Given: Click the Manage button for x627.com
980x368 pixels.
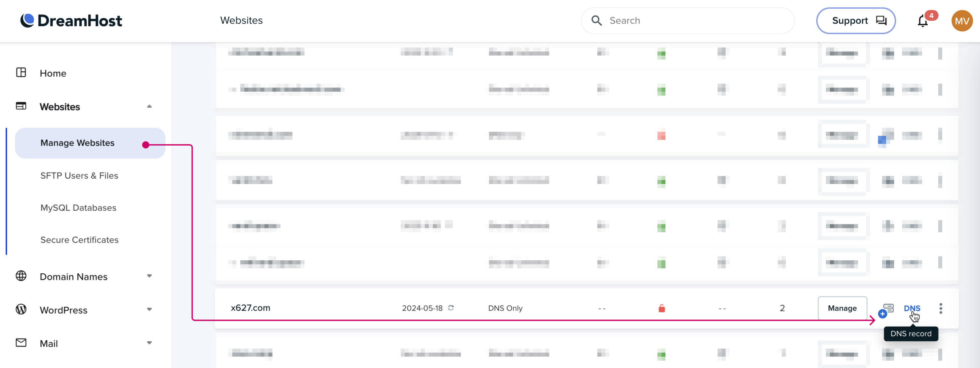Looking at the screenshot, I should (842, 308).
